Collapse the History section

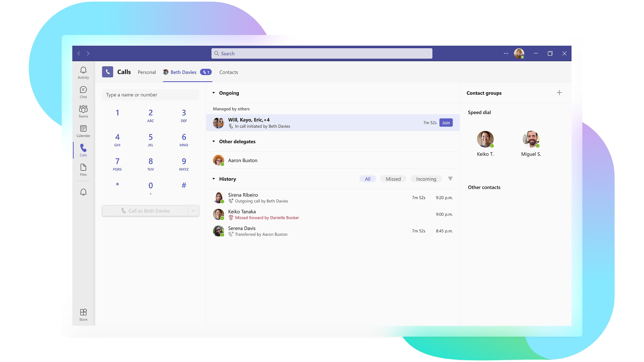coord(214,179)
